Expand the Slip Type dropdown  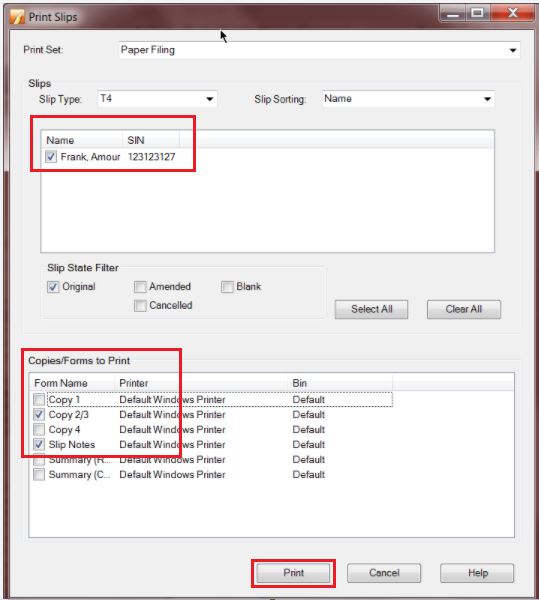click(210, 99)
